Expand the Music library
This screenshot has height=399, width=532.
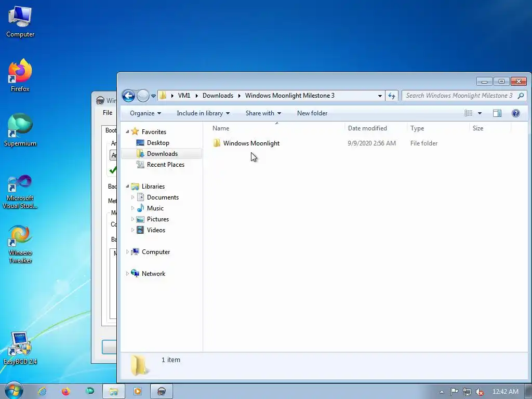(x=132, y=208)
